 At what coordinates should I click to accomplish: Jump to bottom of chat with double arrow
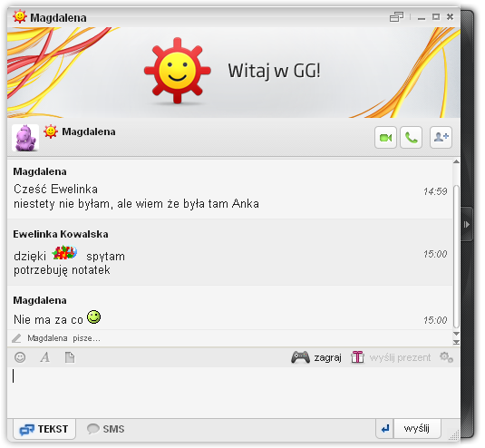click(456, 342)
